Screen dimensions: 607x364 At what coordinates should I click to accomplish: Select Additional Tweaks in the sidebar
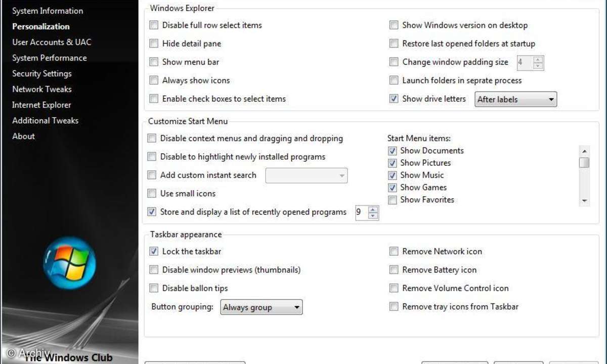click(46, 120)
